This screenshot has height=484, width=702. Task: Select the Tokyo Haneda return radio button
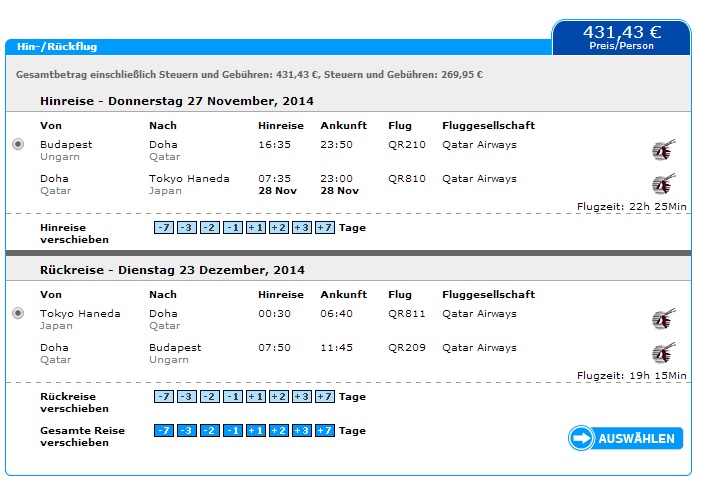(18, 313)
